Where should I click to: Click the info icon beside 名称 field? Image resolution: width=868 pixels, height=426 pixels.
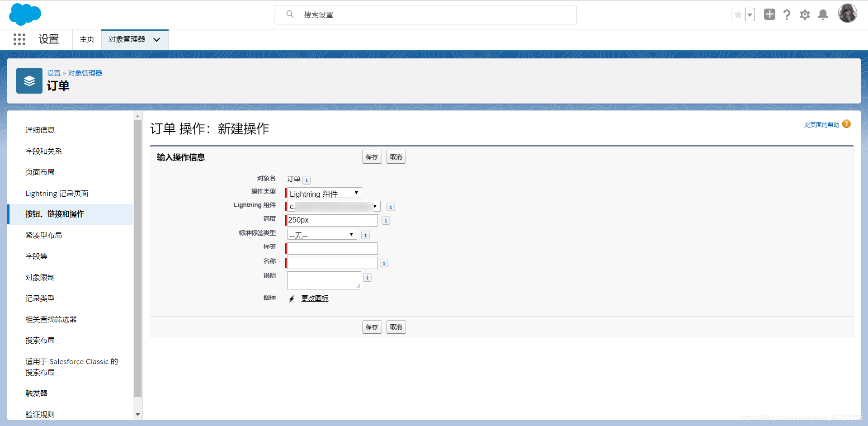coord(384,263)
